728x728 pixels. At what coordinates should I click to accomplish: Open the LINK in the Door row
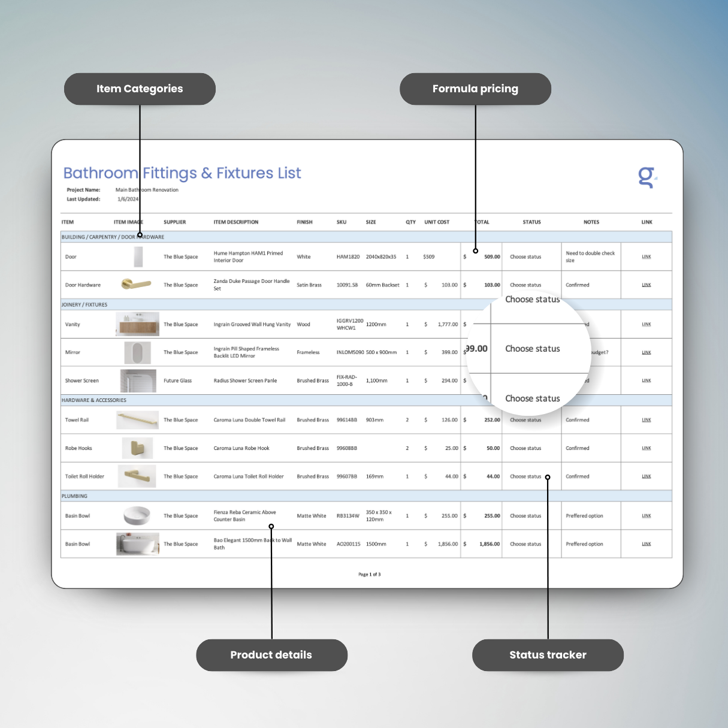(647, 256)
